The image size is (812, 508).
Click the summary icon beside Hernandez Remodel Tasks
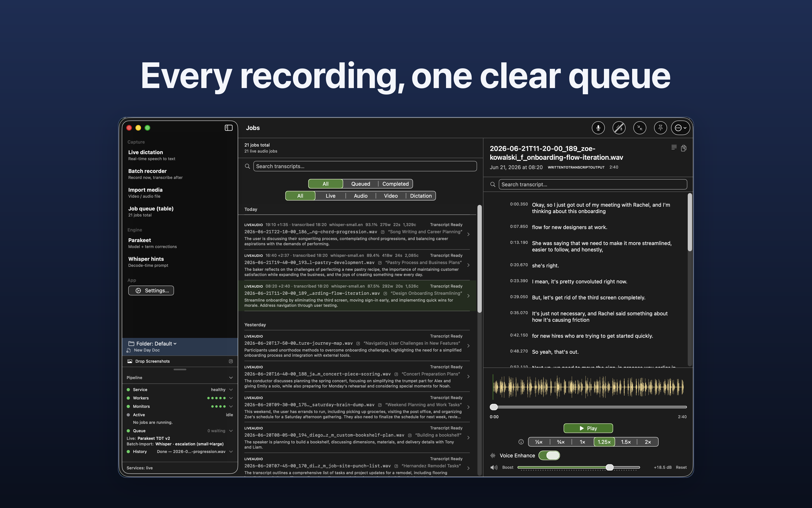pos(396,466)
